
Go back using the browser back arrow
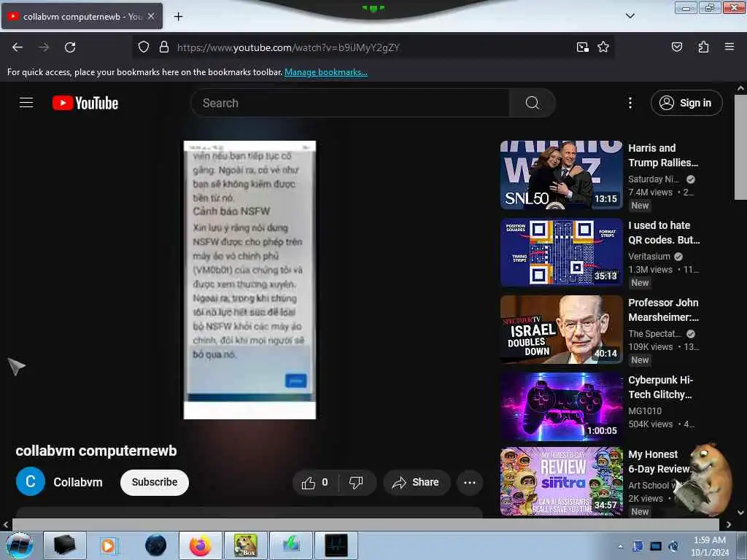point(18,47)
